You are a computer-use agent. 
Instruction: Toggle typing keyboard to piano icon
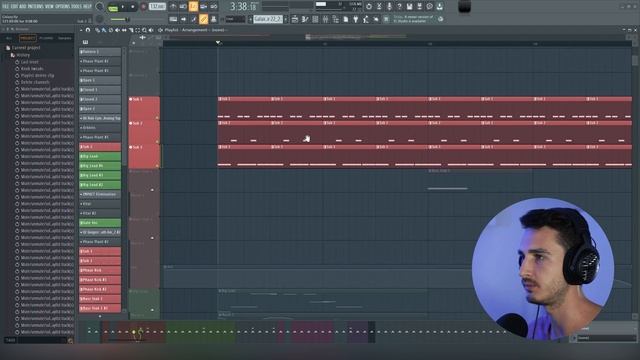pos(173,19)
